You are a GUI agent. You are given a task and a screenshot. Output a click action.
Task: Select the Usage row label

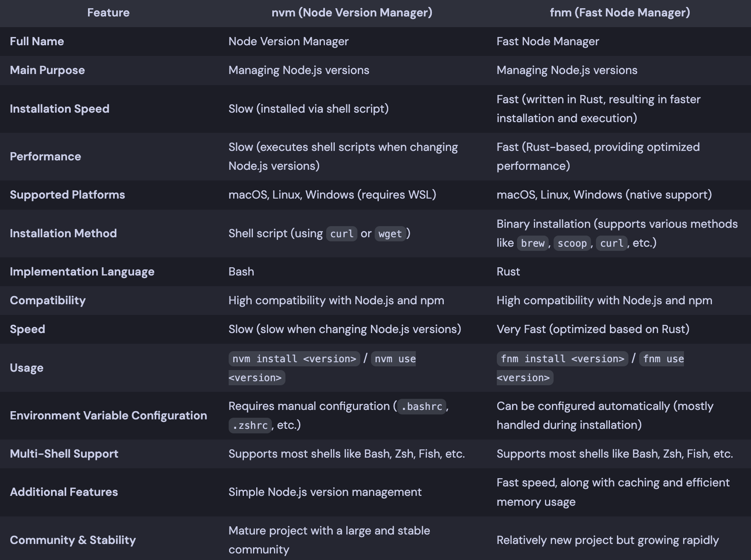(26, 368)
